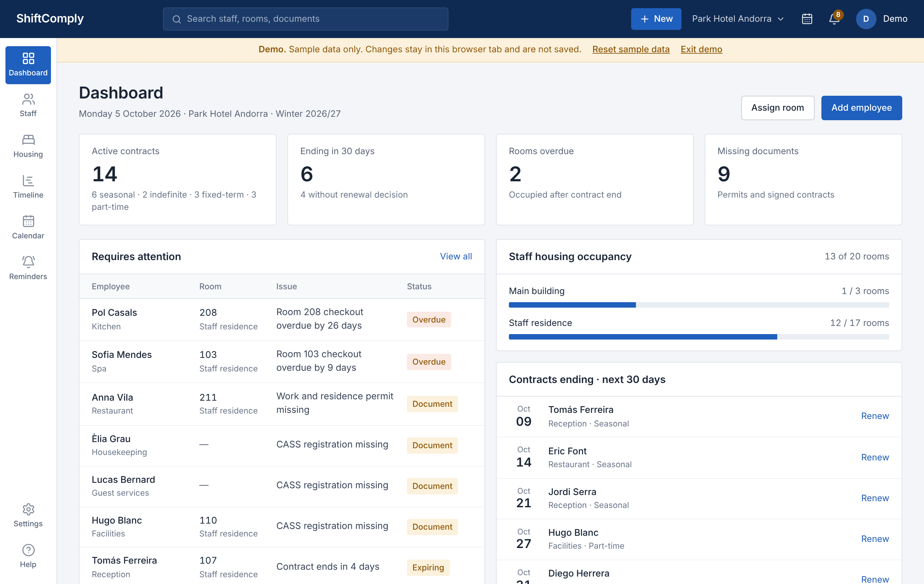The image size is (924, 584).
Task: Click the search magnifier icon
Action: (177, 19)
